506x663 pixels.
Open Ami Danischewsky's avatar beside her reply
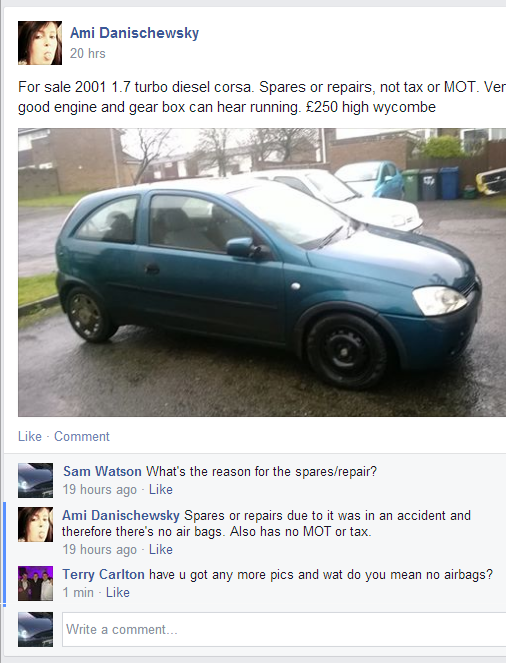pyautogui.click(x=36, y=524)
